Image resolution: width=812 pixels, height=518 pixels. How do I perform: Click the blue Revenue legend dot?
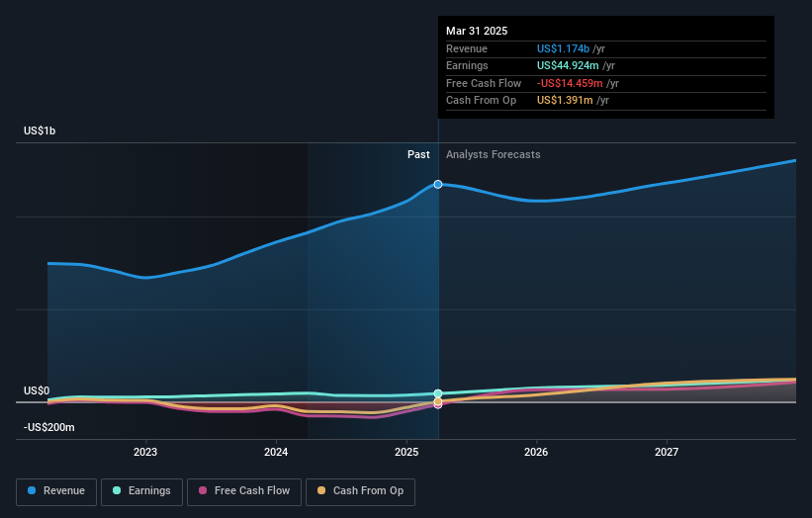point(32,490)
